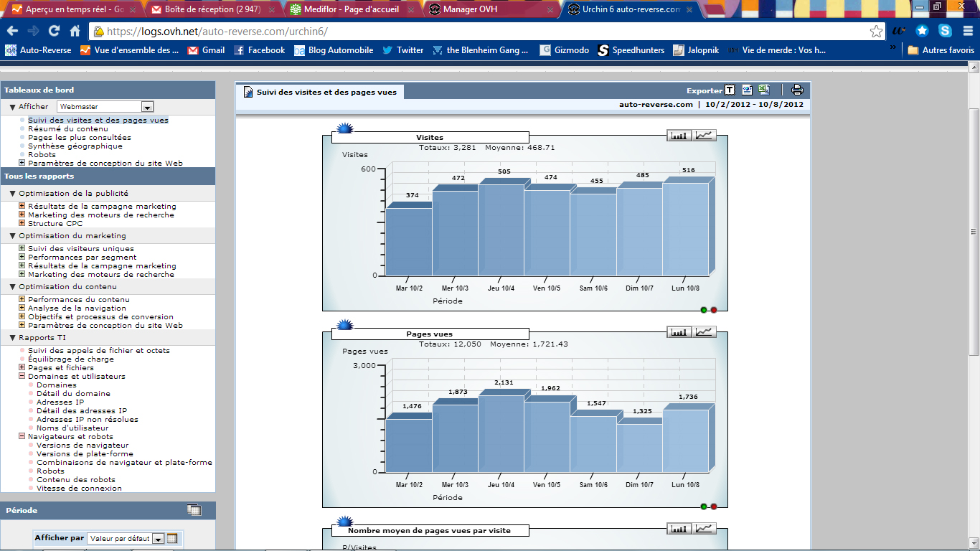Expand Pages et fichiers tree node
The image size is (980, 551).
click(x=22, y=368)
